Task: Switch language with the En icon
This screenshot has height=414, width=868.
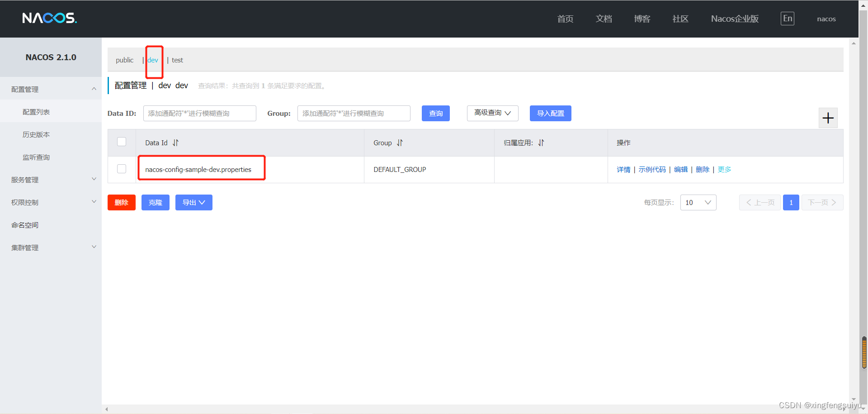Action: [788, 19]
